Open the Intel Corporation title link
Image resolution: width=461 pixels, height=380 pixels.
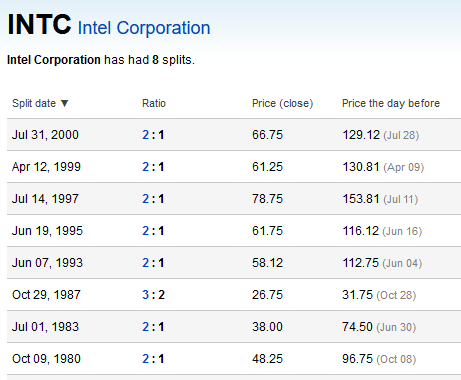[144, 28]
